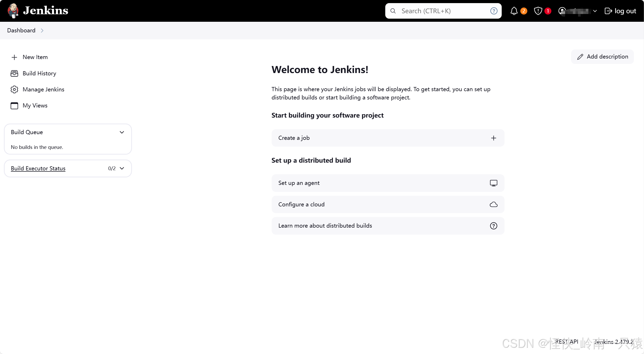Open notifications bell icon
Screen dimensions: 644x354
514,11
